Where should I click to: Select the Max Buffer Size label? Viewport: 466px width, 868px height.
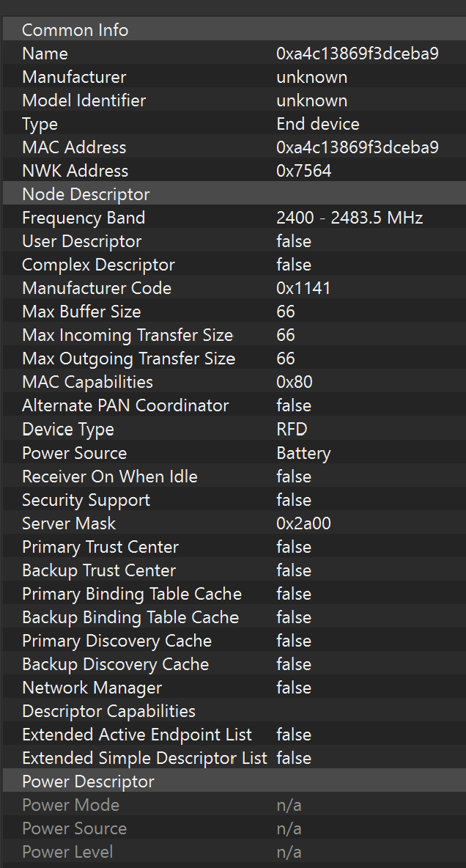pos(81,312)
